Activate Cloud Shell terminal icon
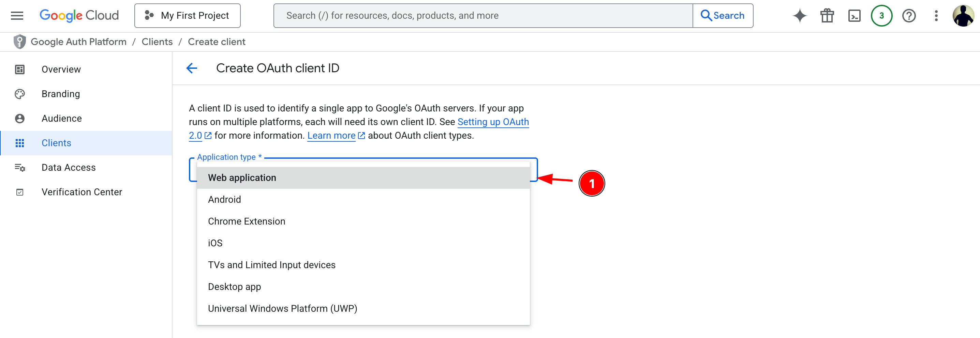Image resolution: width=980 pixels, height=338 pixels. 854,16
